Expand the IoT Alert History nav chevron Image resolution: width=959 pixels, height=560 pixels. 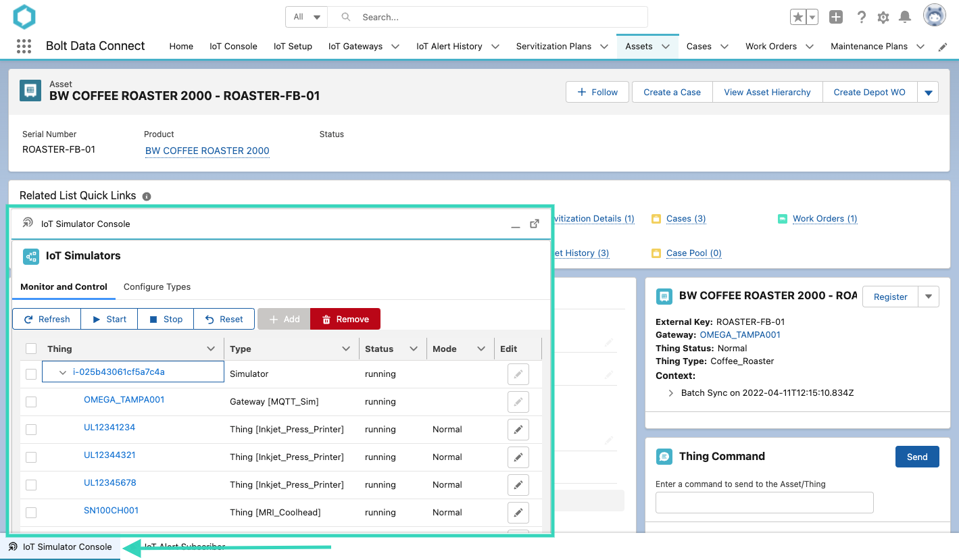pyautogui.click(x=495, y=47)
